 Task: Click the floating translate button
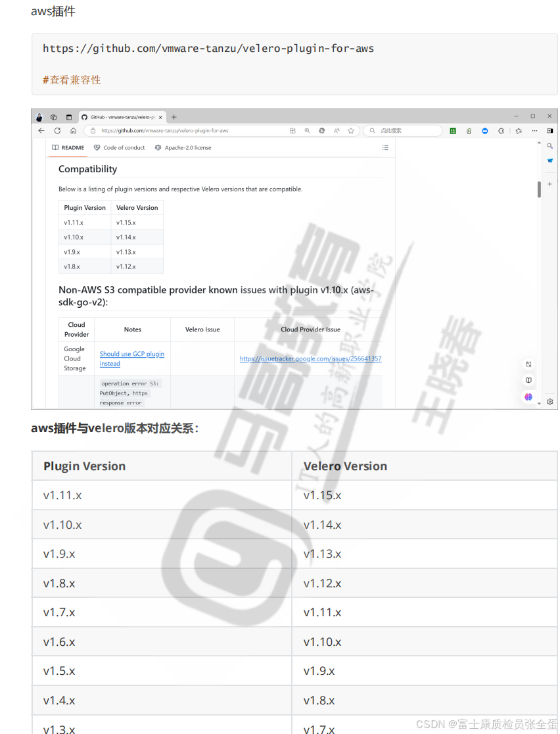[528, 364]
